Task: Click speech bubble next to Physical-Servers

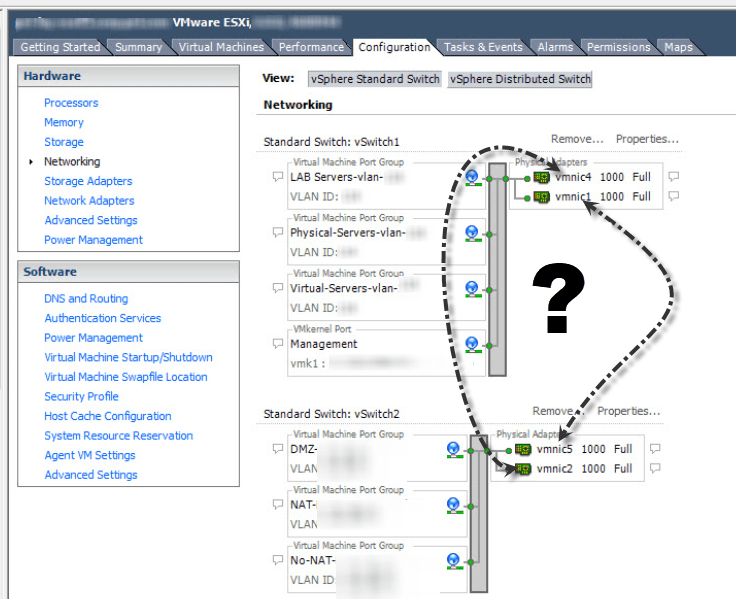Action: [278, 232]
